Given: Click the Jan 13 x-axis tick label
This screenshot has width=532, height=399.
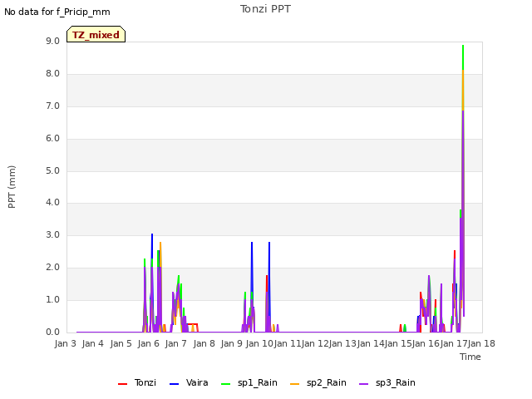Looking at the screenshot, I should pyautogui.click(x=342, y=343).
